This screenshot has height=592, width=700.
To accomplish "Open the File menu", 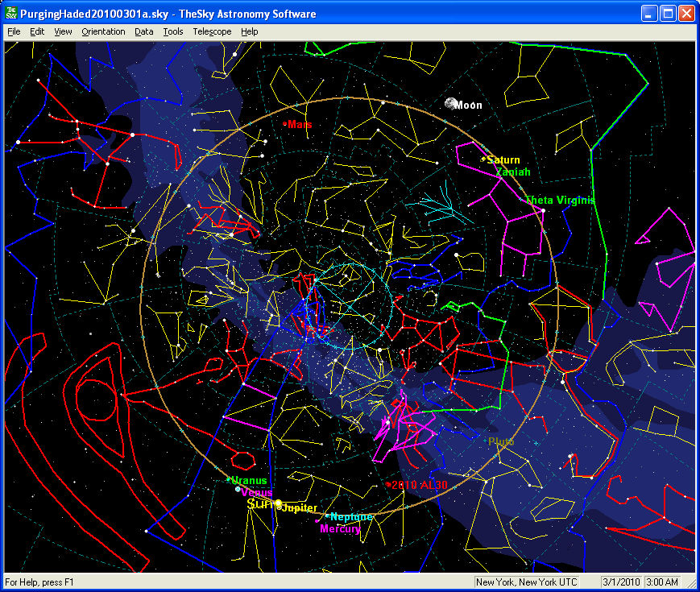I will [14, 31].
